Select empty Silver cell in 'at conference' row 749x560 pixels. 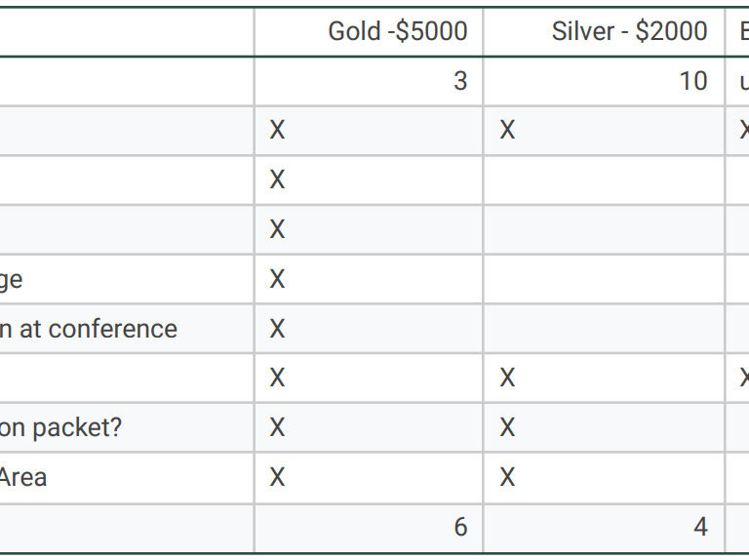point(604,329)
